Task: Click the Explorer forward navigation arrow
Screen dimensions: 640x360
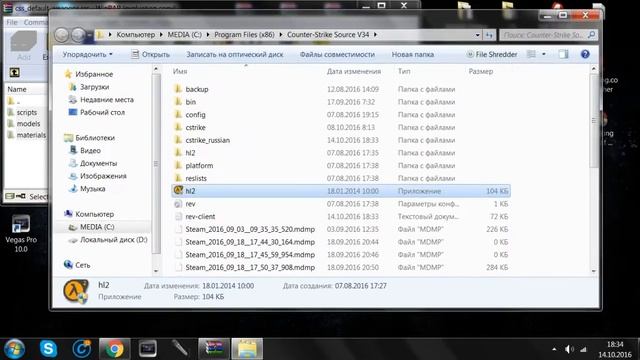Action: (78, 35)
